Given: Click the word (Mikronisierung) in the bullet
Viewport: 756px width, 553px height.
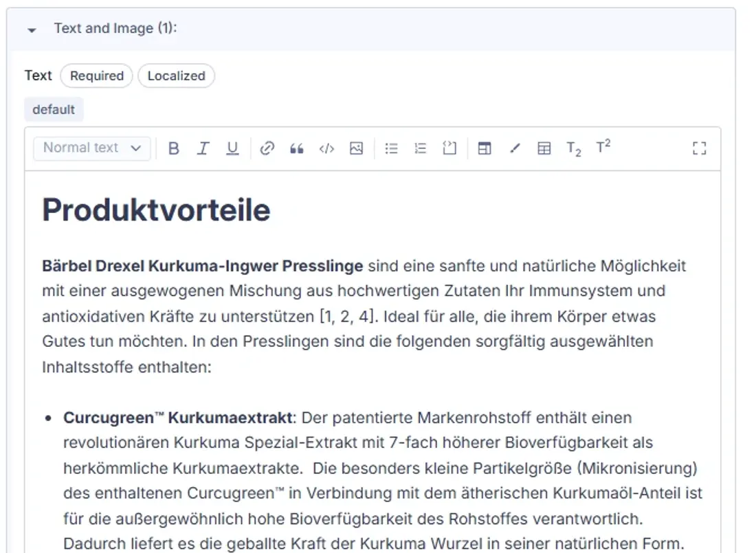Looking at the screenshot, I should pos(637,468).
